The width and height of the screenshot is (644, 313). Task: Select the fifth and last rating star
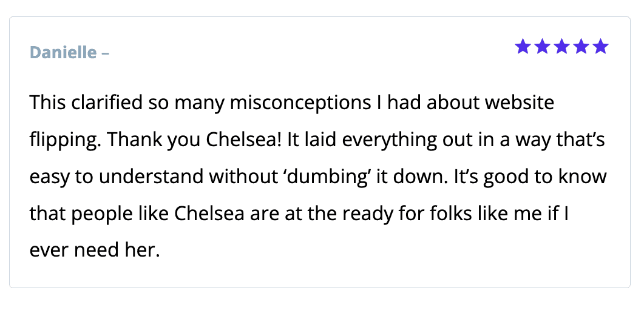pos(600,46)
